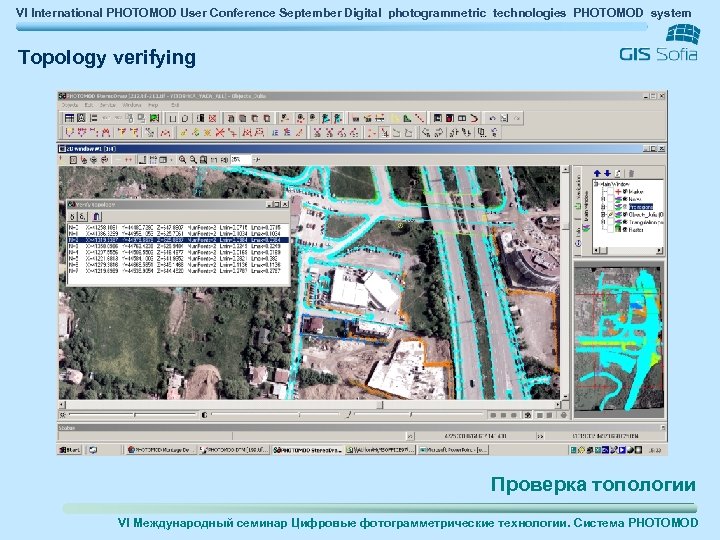
Task: Move selected layer up with blue up arrow
Action: coord(597,173)
